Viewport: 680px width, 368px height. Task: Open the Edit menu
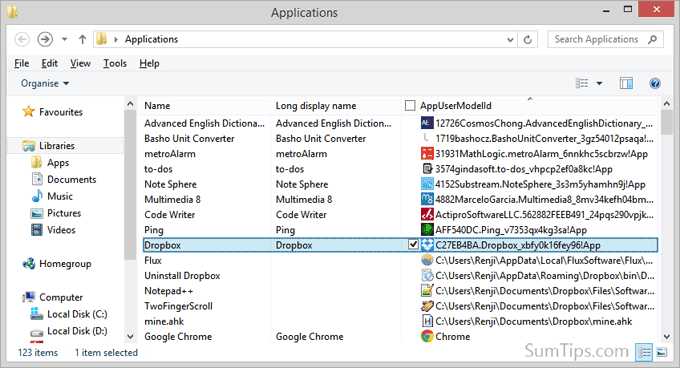[x=49, y=63]
